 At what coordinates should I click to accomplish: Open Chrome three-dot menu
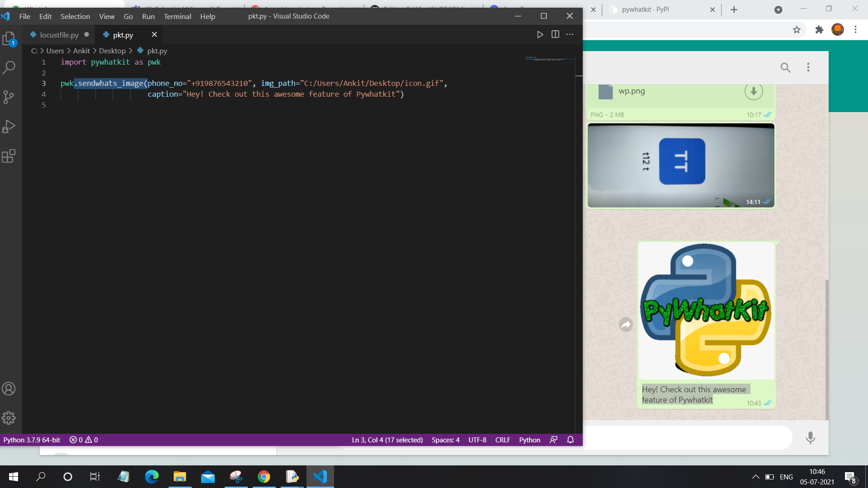855,30
